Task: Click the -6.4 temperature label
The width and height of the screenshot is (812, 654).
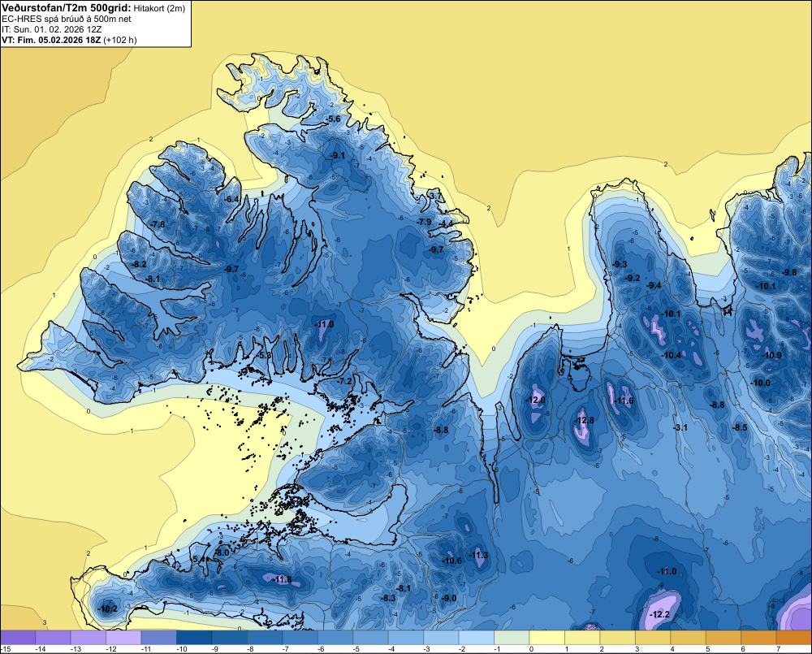Action: [231, 199]
